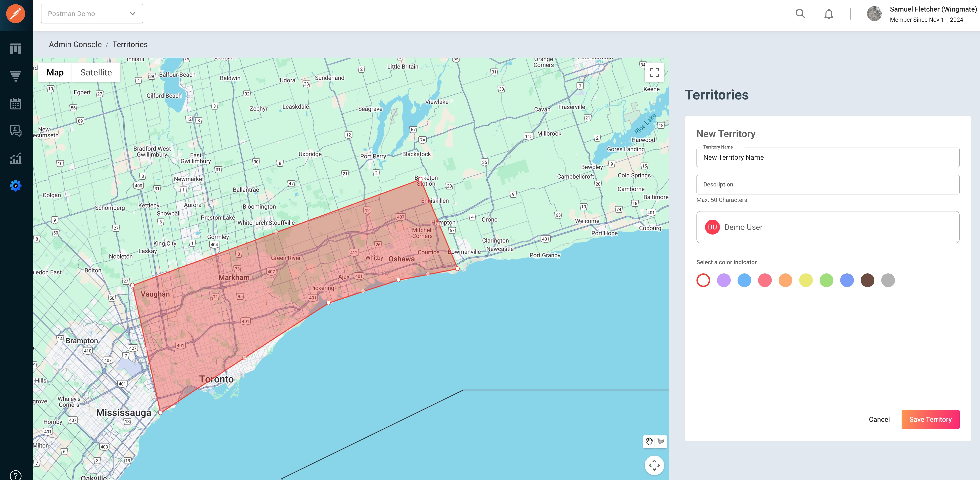Open the settings gear sidebar icon
Image resolution: width=980 pixels, height=480 pixels.
click(16, 186)
